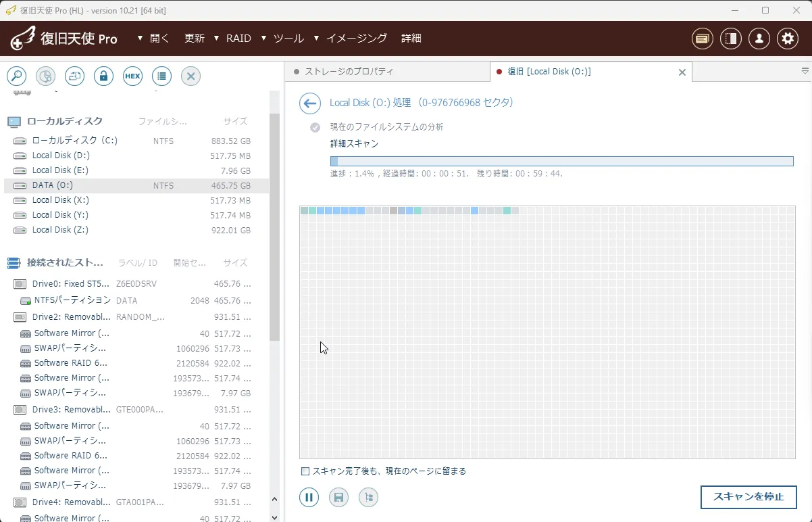
Task: Click the Drive3: Removabl... disk icon
Action: (20, 410)
